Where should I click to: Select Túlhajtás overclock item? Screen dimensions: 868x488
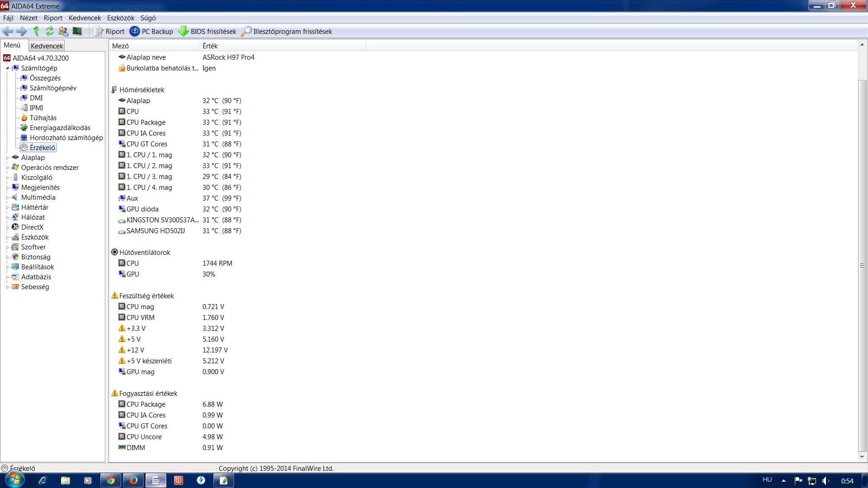(x=43, y=118)
